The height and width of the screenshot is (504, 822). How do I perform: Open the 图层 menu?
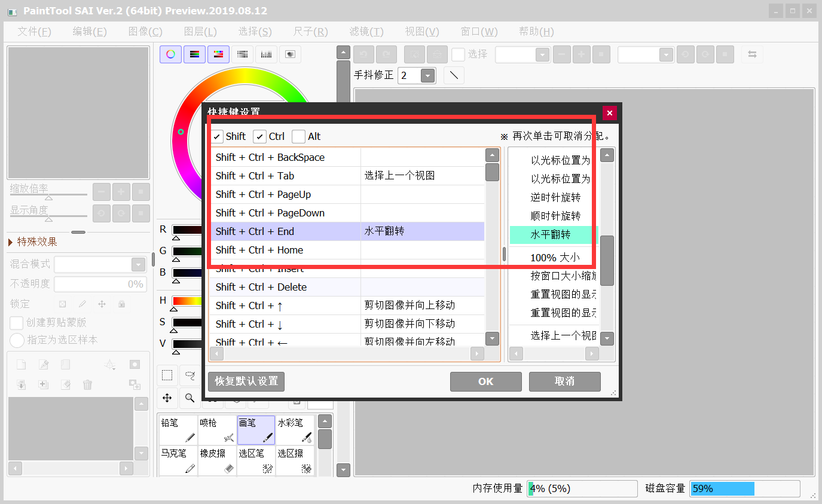[x=200, y=32]
